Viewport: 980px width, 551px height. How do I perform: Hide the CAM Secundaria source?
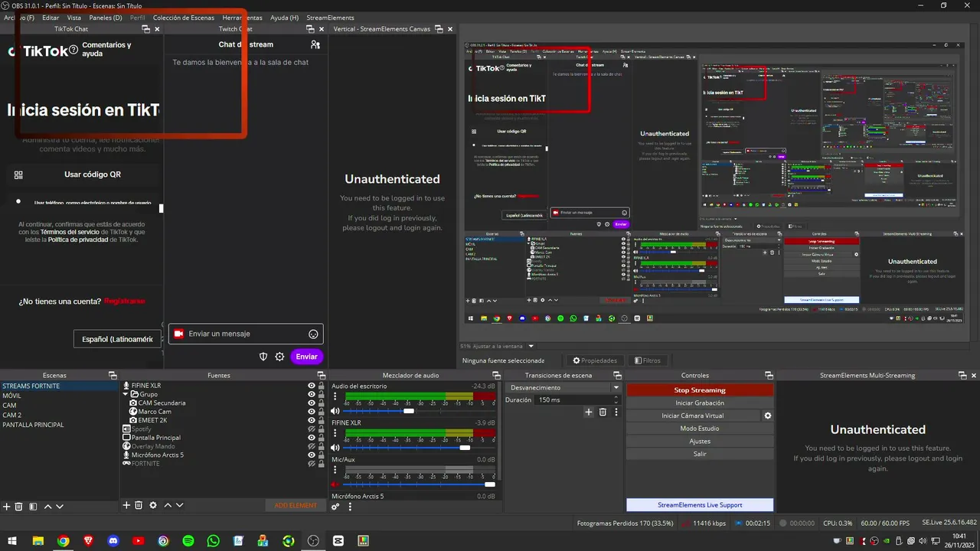pos(312,403)
